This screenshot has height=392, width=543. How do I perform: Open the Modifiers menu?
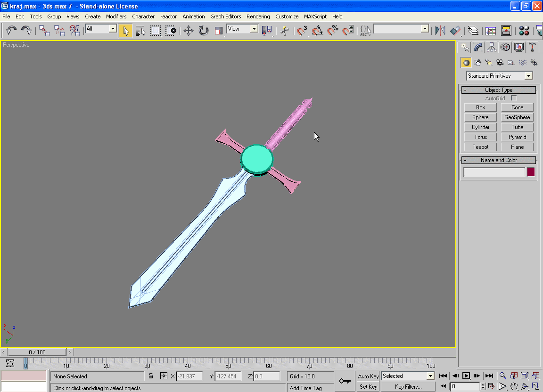pyautogui.click(x=116, y=16)
